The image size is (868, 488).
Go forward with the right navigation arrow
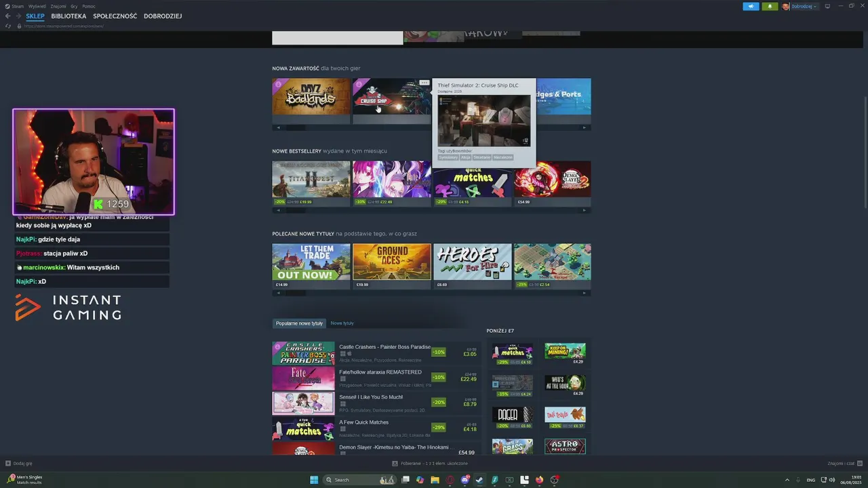tap(18, 16)
